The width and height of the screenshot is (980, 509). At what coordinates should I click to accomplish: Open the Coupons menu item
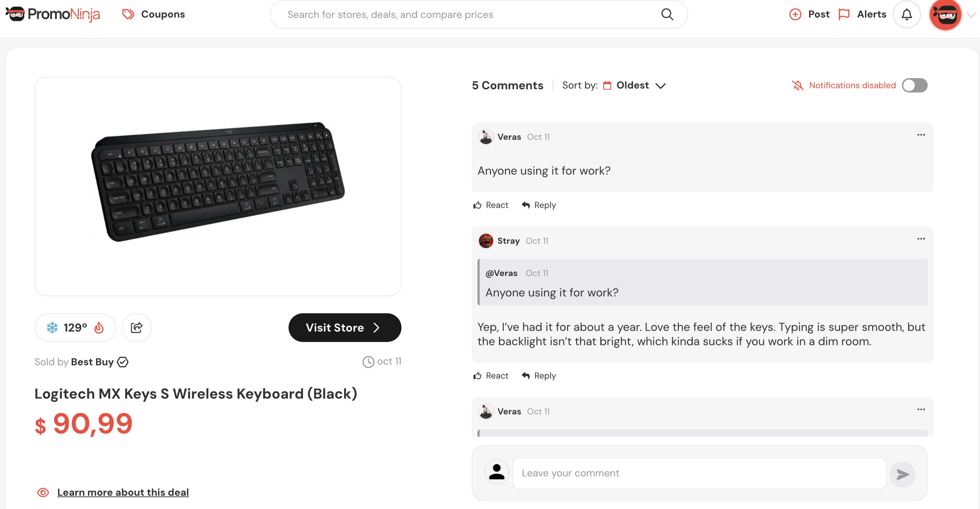coord(153,14)
